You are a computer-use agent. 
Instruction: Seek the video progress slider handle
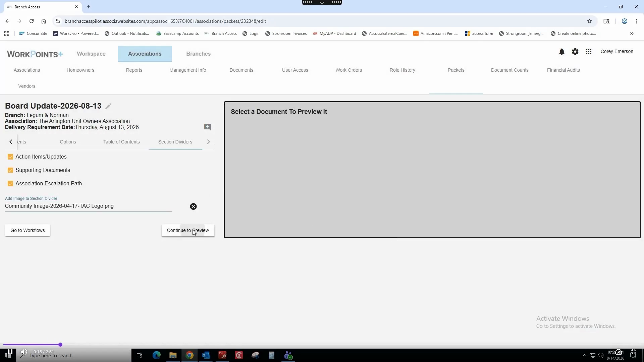[60, 345]
